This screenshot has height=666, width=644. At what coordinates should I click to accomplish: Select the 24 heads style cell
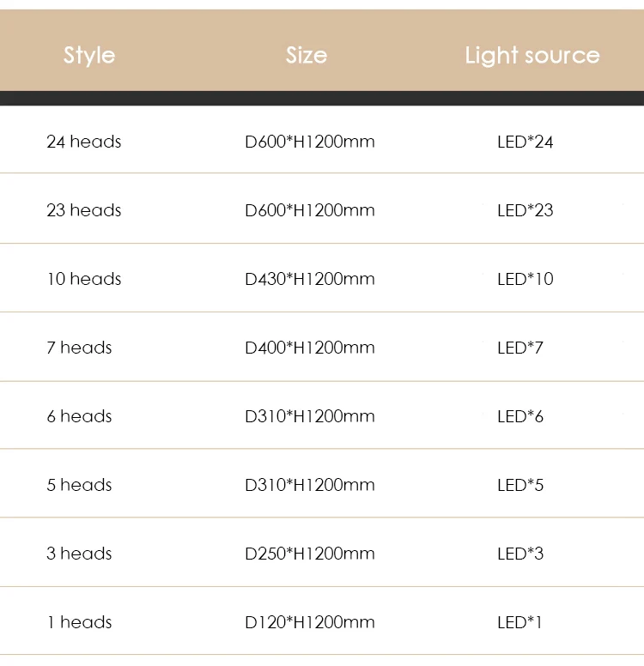click(84, 142)
